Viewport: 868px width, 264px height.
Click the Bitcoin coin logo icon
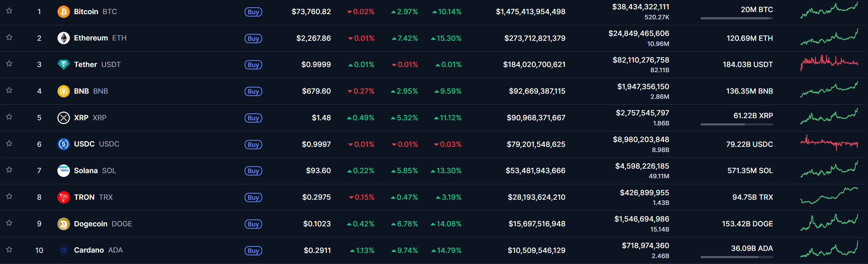pyautogui.click(x=63, y=12)
